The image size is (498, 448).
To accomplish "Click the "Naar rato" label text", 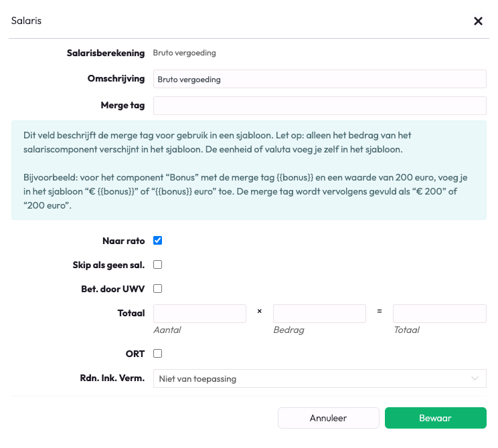I will pyautogui.click(x=122, y=241).
